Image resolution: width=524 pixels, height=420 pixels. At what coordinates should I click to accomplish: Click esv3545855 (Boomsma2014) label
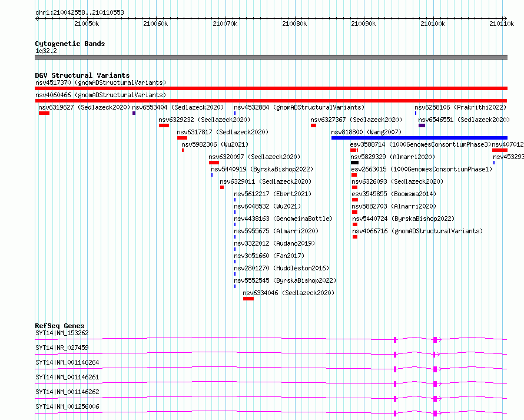(394, 194)
